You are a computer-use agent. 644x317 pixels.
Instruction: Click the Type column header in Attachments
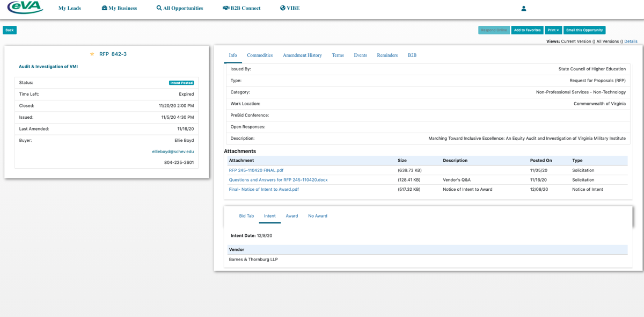577,161
